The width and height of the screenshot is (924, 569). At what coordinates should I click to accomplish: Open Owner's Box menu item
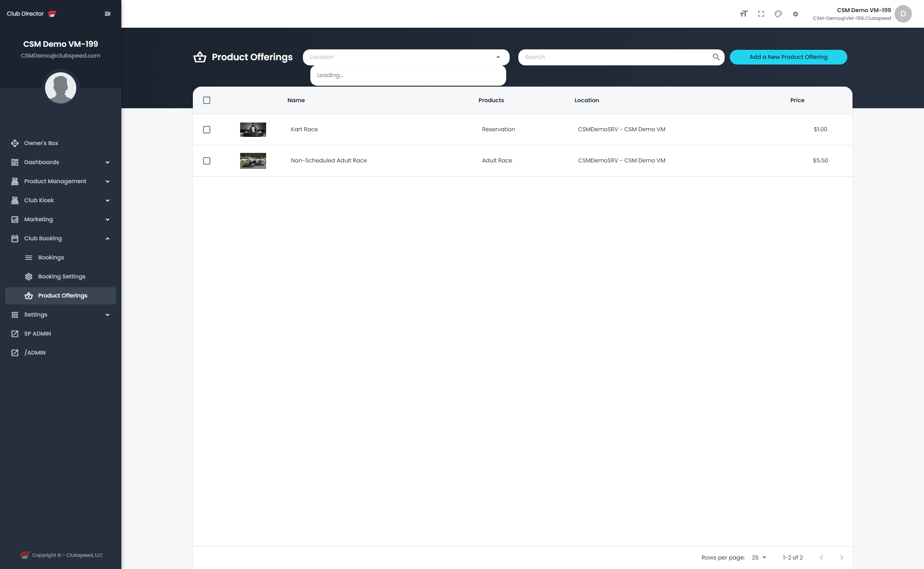[61, 143]
